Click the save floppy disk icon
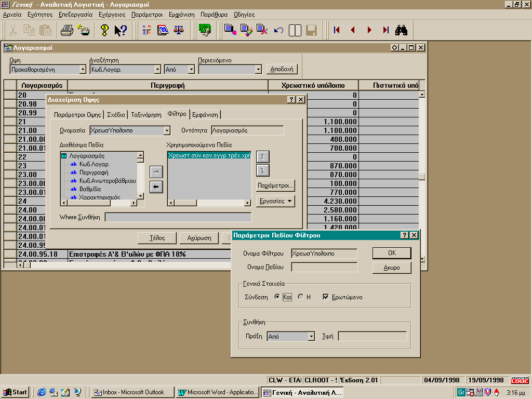The height and width of the screenshot is (399, 532). tap(311, 31)
